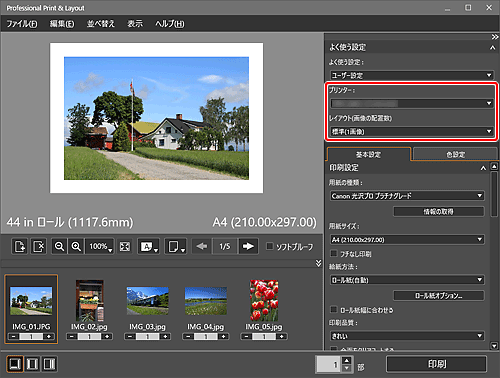Select the IMG_01.JPG thumbnail
500x378 pixels.
(x=31, y=301)
